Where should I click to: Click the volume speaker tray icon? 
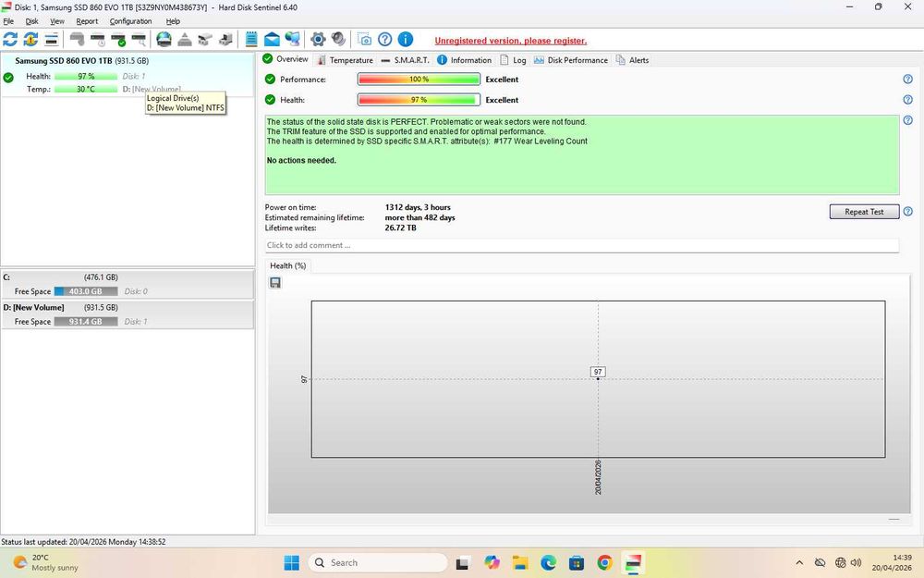coord(857,562)
